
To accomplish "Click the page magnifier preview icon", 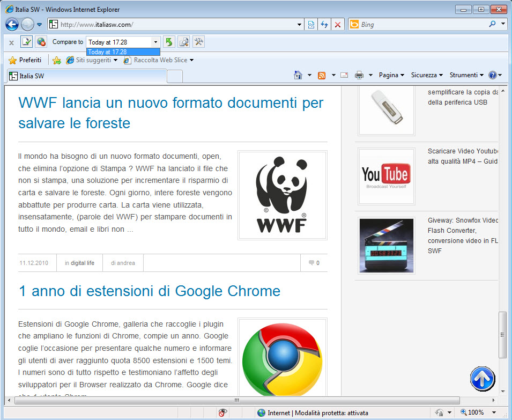I will [x=184, y=42].
